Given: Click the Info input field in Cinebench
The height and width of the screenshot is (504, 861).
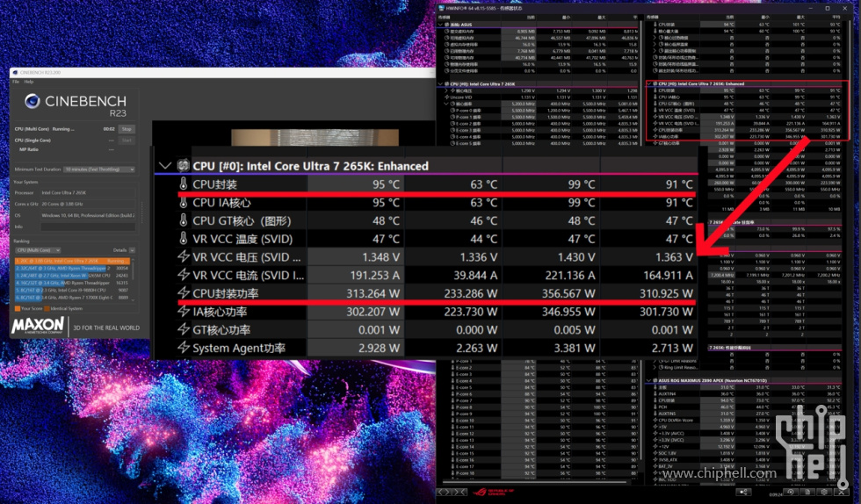Looking at the screenshot, I should point(88,227).
